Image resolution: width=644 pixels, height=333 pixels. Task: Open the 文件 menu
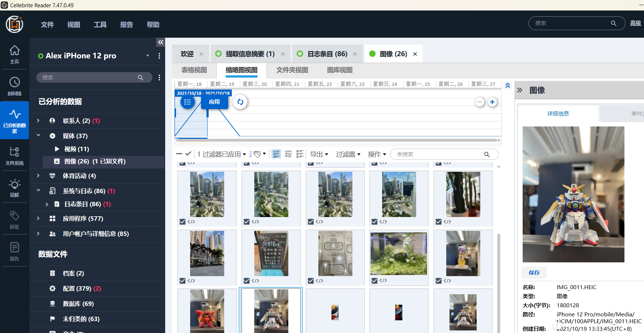coord(47,25)
